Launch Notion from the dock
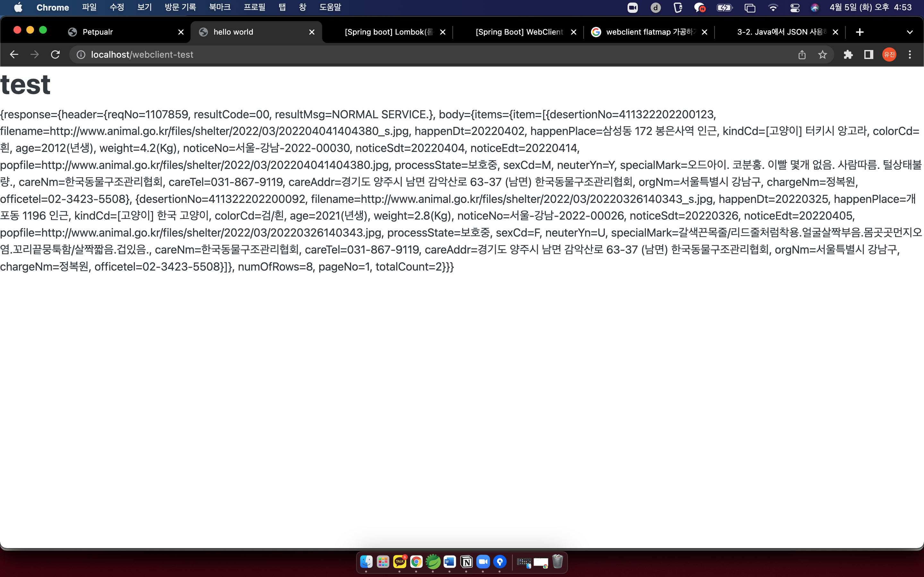 pyautogui.click(x=466, y=562)
